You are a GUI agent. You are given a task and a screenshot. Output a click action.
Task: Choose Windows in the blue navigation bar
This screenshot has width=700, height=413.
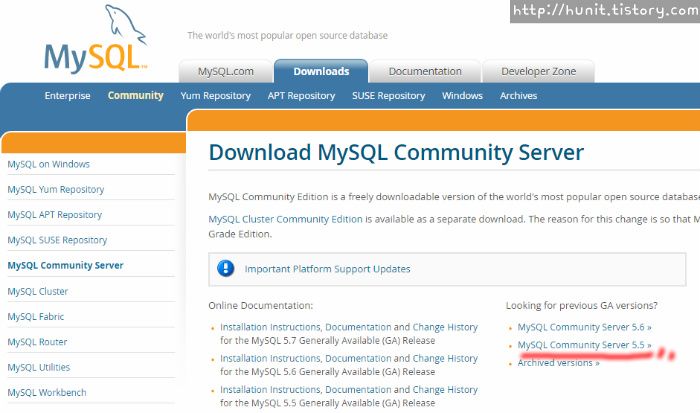tap(462, 96)
